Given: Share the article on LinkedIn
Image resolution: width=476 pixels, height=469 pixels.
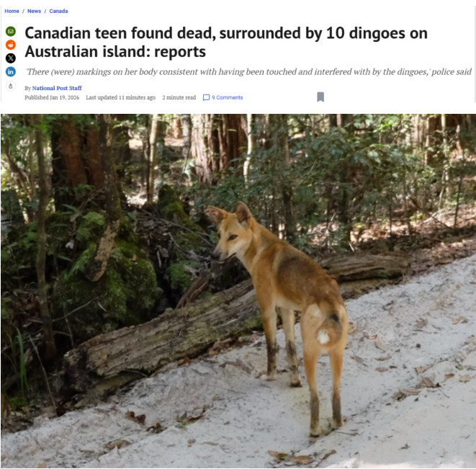Looking at the screenshot, I should [11, 72].
